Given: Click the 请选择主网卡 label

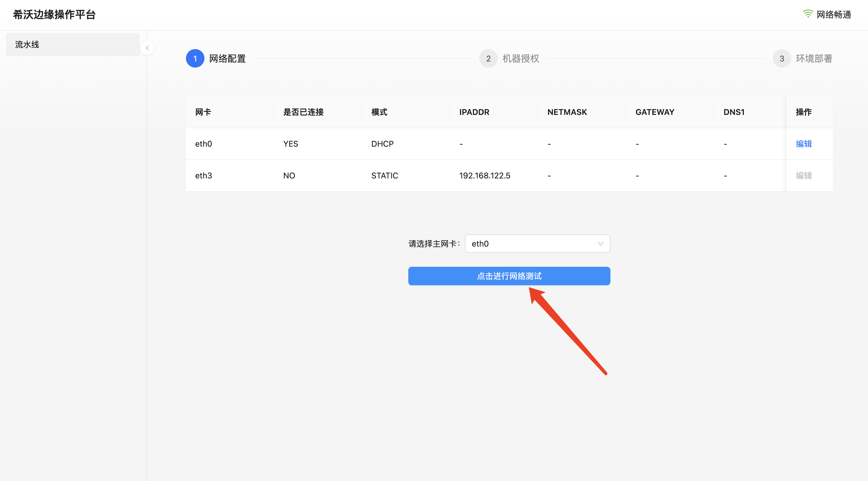Looking at the screenshot, I should click(x=434, y=244).
